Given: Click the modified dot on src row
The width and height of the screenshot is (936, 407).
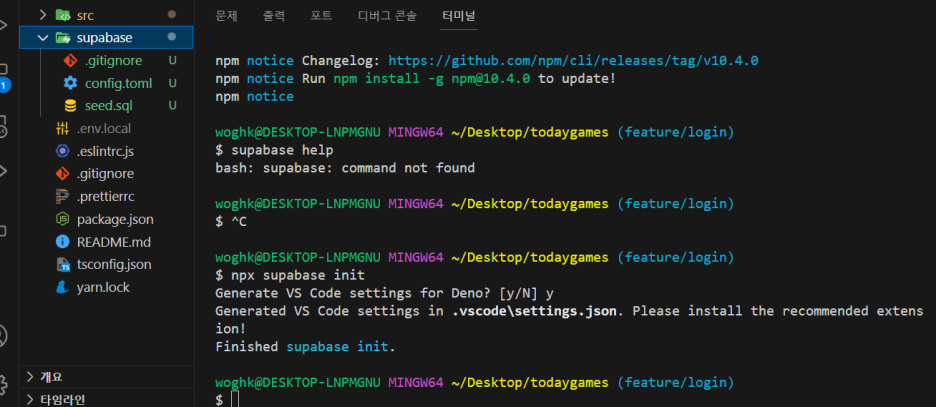Looking at the screenshot, I should [172, 14].
